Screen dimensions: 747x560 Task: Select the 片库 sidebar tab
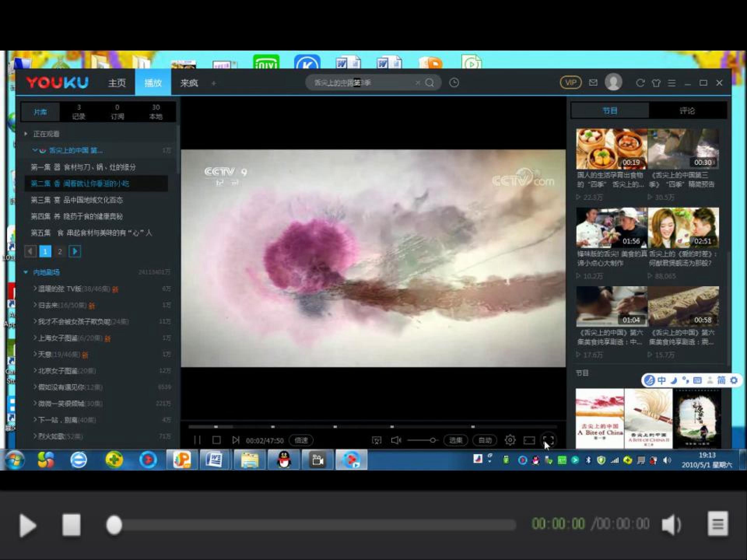coord(40,112)
